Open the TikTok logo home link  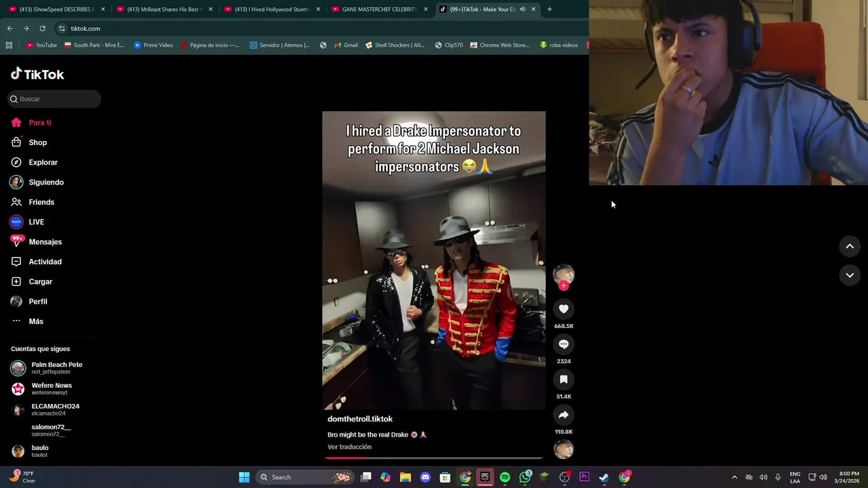(x=37, y=74)
